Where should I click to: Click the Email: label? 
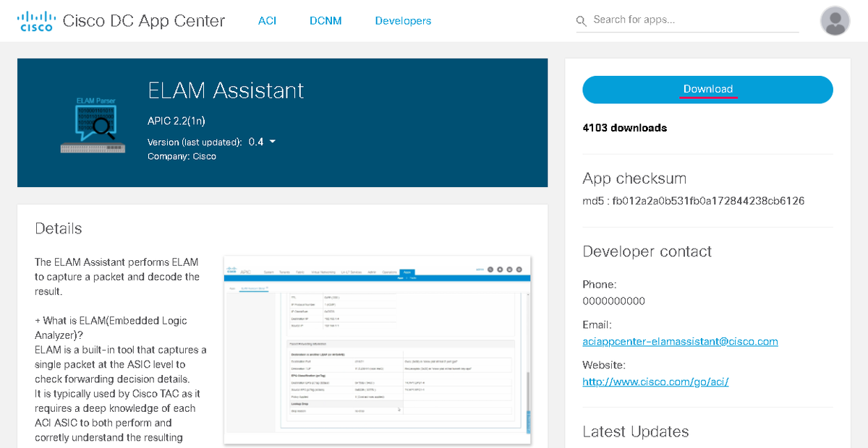point(597,325)
